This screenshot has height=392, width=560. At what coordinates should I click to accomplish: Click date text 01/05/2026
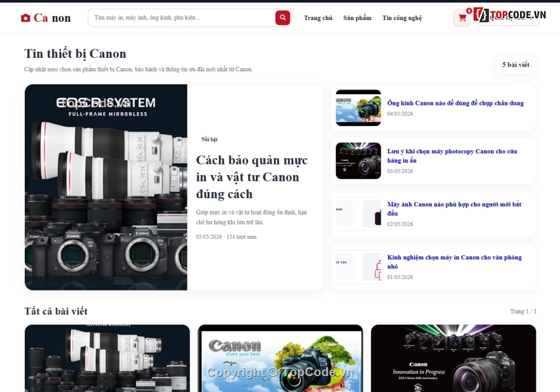point(400,277)
